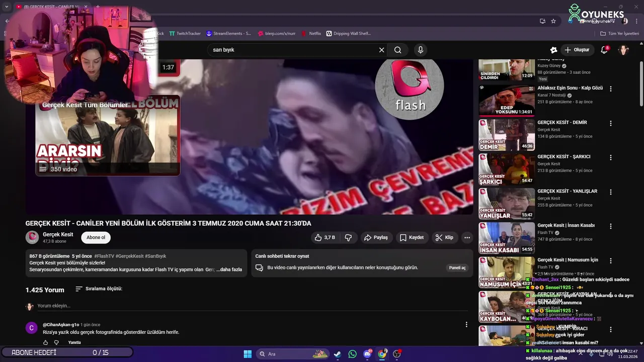Click the Gerçek Kesit channel avatar
Screen dimensions: 644x362
point(32,237)
